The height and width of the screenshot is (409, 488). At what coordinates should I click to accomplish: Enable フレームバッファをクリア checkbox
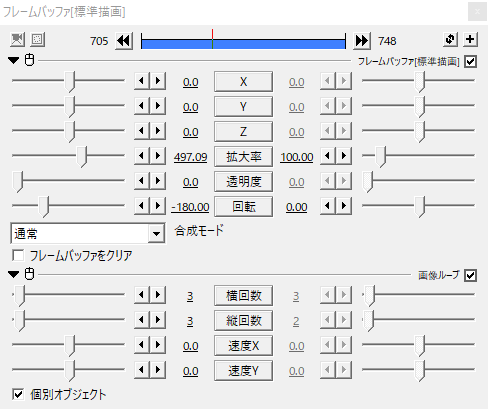18,256
